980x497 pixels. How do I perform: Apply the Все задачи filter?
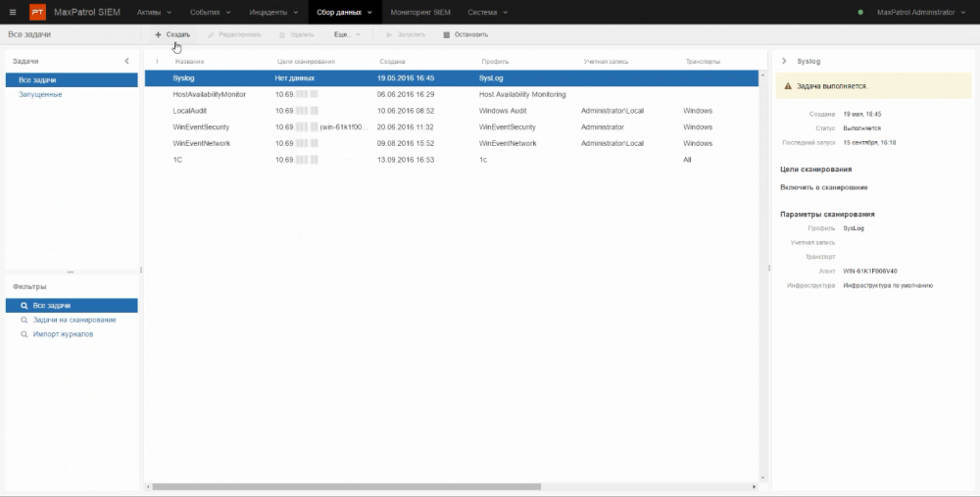coord(72,306)
